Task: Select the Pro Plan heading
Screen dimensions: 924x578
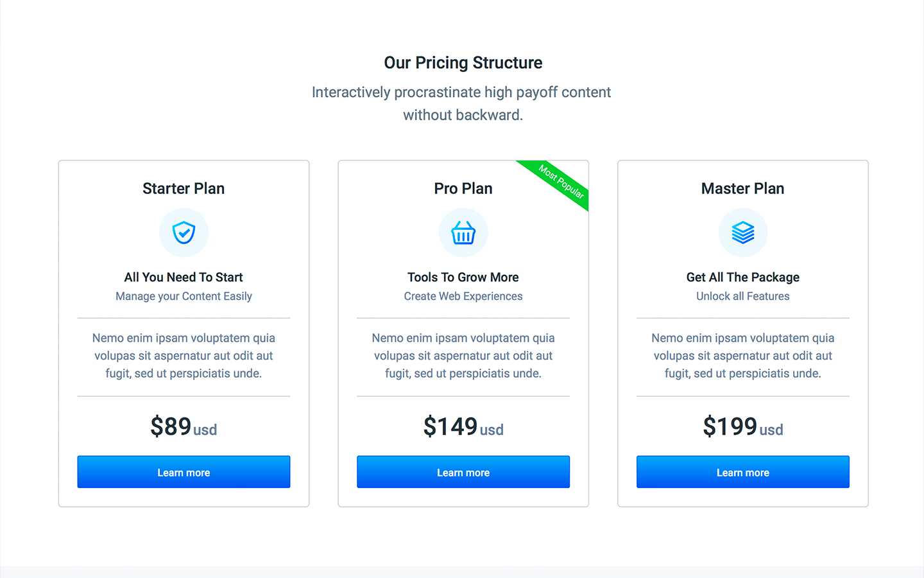Action: 463,188
